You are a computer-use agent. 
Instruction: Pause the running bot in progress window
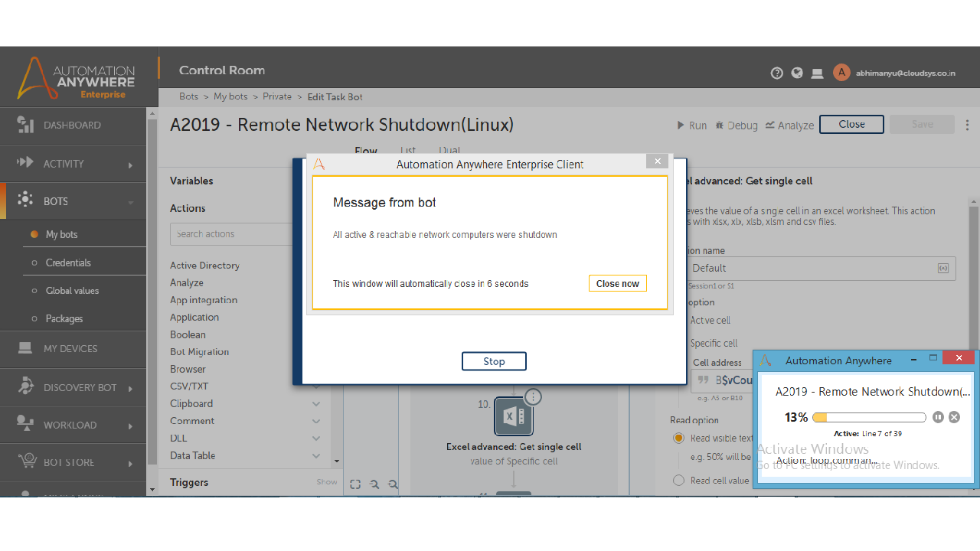(x=939, y=417)
